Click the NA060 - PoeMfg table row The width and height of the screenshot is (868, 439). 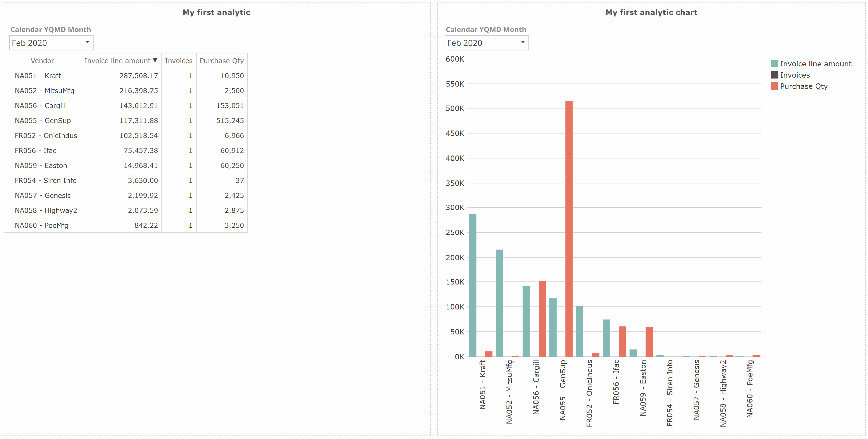(41, 225)
